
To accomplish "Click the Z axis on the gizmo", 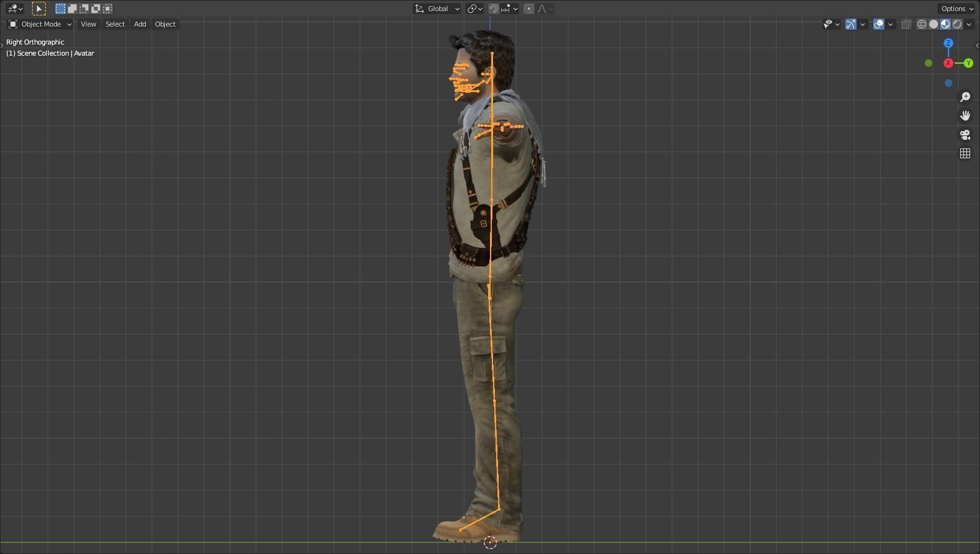I will click(x=948, y=43).
